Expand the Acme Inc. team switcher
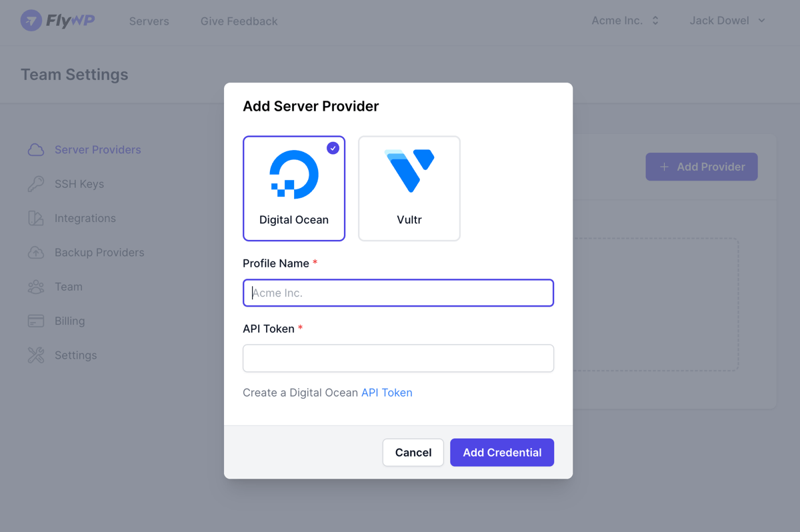 pyautogui.click(x=625, y=21)
